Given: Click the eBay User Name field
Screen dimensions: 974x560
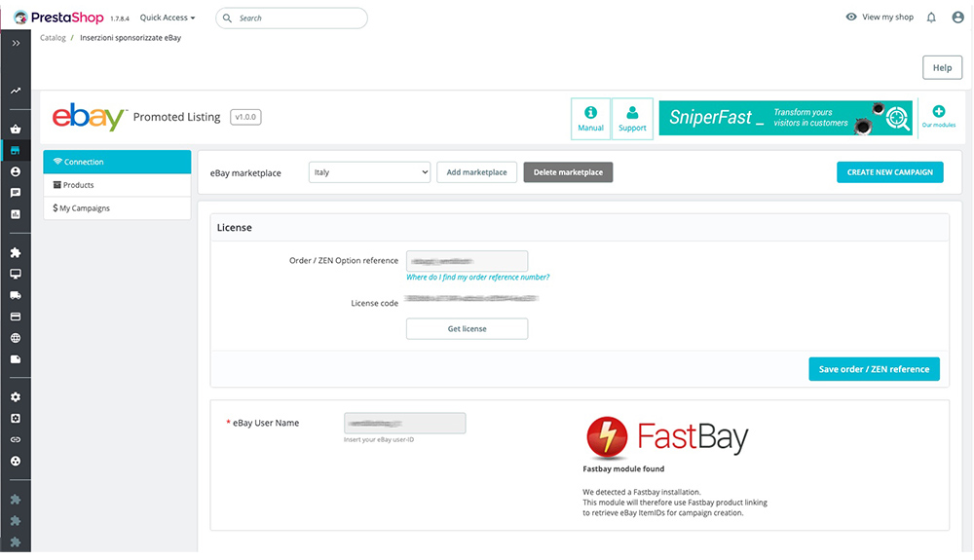Looking at the screenshot, I should pyautogui.click(x=404, y=423).
